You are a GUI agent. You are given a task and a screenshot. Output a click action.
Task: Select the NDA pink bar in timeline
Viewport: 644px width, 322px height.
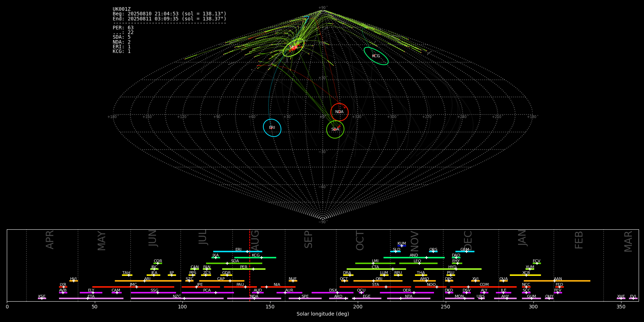coord(254,298)
